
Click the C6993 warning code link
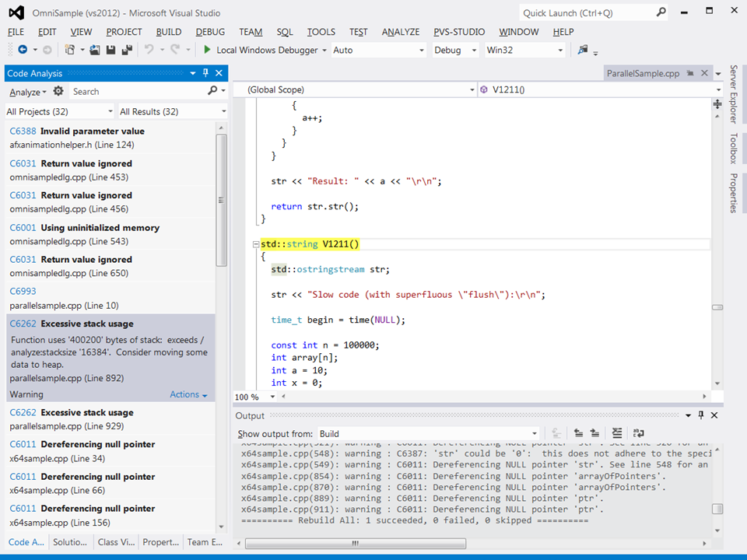tap(23, 291)
